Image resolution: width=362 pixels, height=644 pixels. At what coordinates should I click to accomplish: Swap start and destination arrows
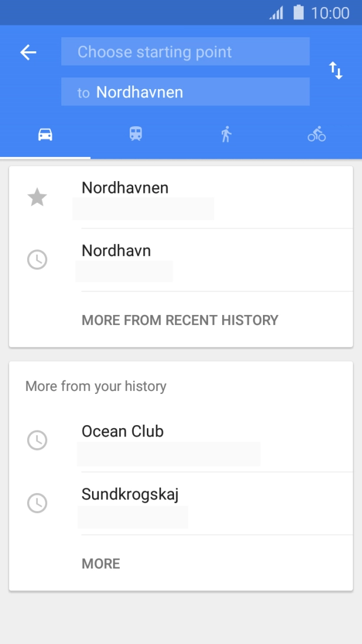coord(336,71)
